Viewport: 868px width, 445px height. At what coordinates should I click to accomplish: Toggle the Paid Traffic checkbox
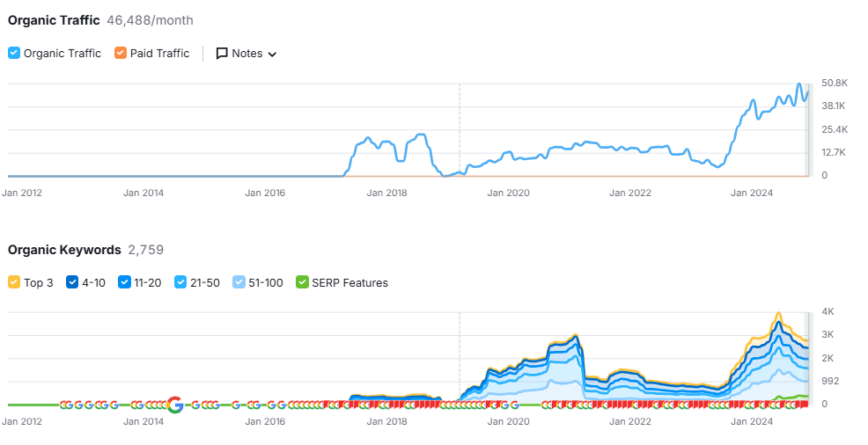[121, 54]
